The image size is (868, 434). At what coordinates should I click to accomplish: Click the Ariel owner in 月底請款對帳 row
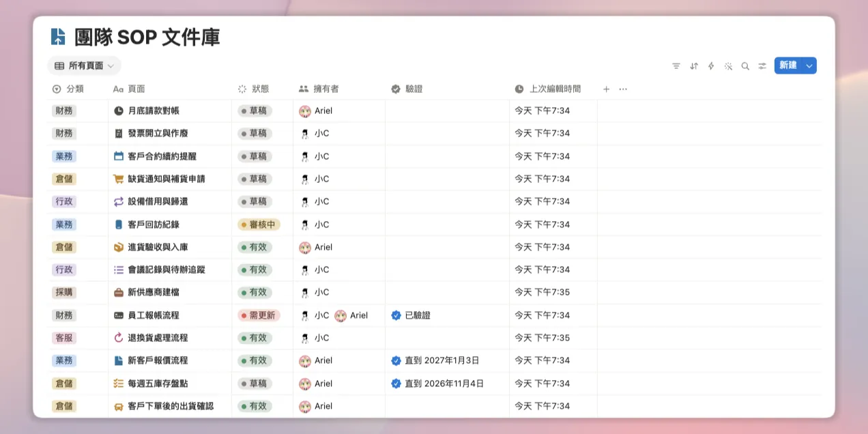pos(316,111)
